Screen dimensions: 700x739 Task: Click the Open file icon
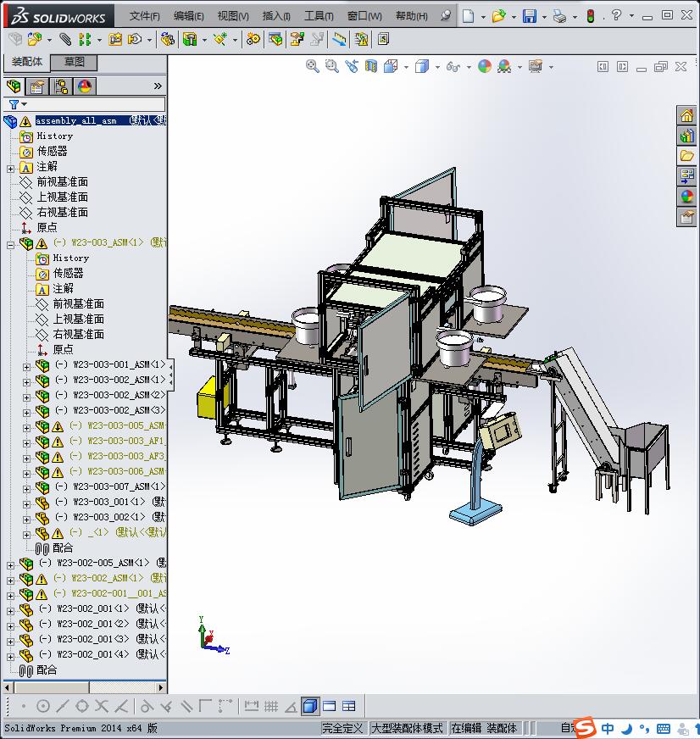498,16
